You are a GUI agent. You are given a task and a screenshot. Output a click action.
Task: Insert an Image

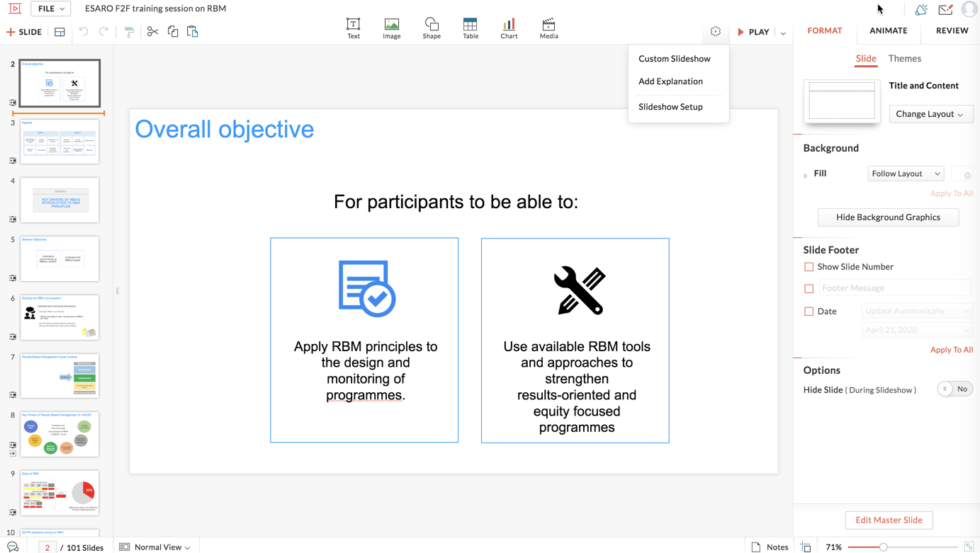[392, 28]
